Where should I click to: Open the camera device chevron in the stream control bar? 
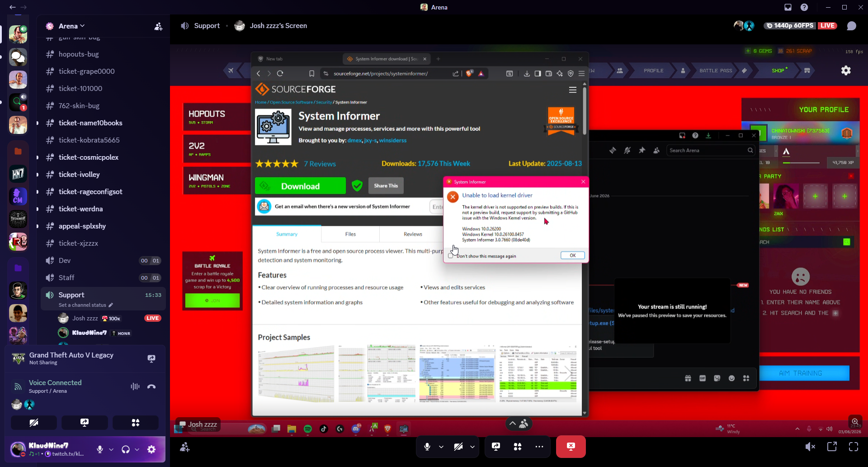(472, 447)
